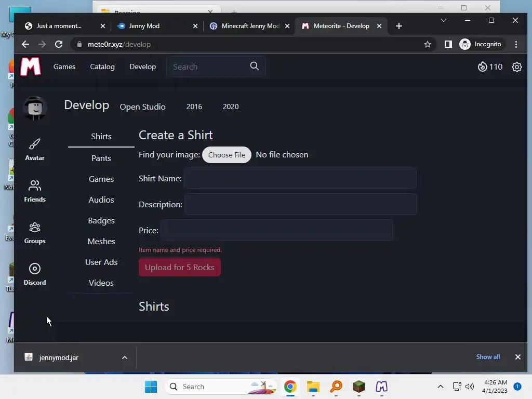
Task: Click Show all downloads
Action: [x=488, y=356]
